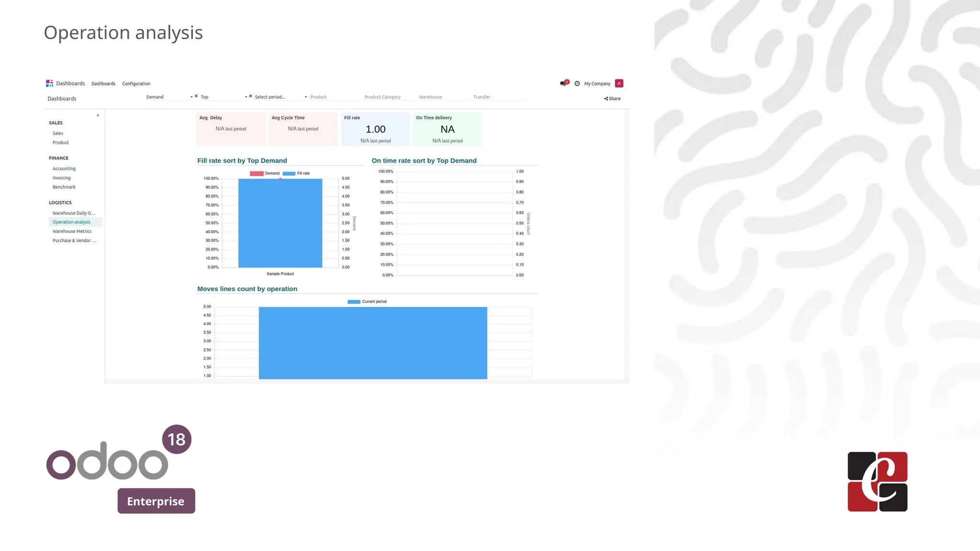Open the activities clock icon
The image size is (980, 551).
pyautogui.click(x=577, y=84)
